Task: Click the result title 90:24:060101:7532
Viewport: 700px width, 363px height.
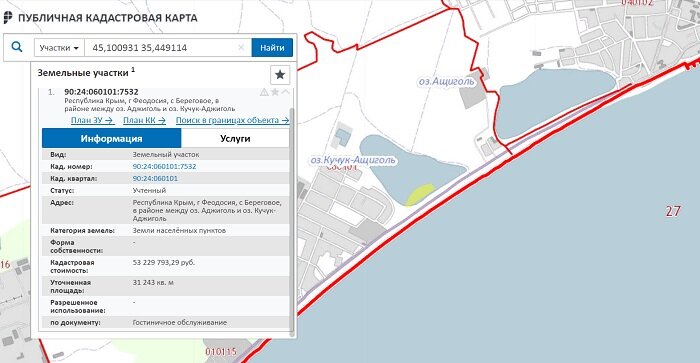Action: pyautogui.click(x=101, y=92)
